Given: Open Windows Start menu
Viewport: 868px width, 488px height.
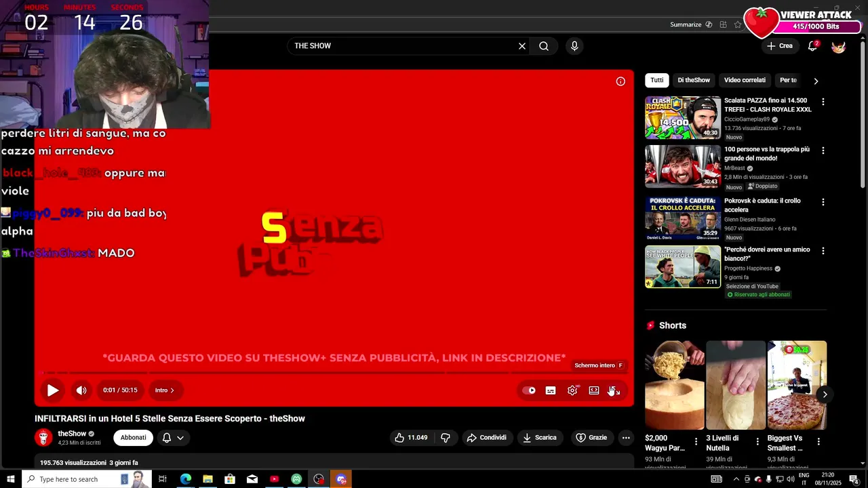Looking at the screenshot, I should pyautogui.click(x=11, y=479).
